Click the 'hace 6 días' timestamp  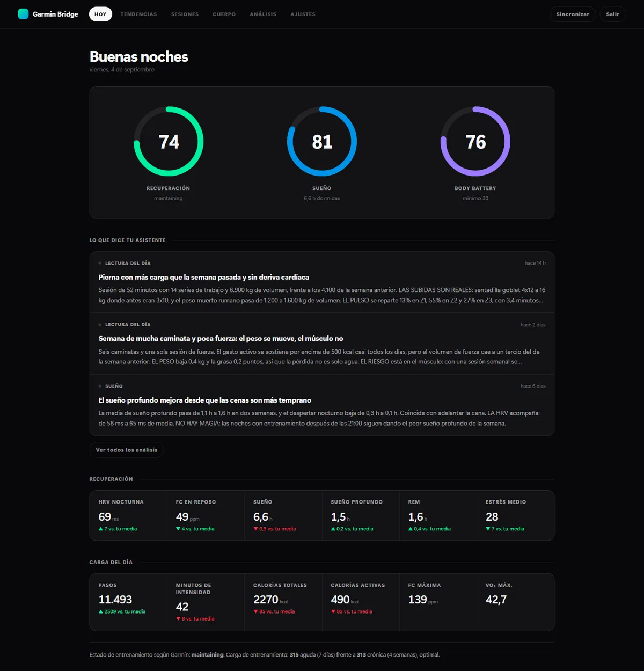click(x=533, y=386)
